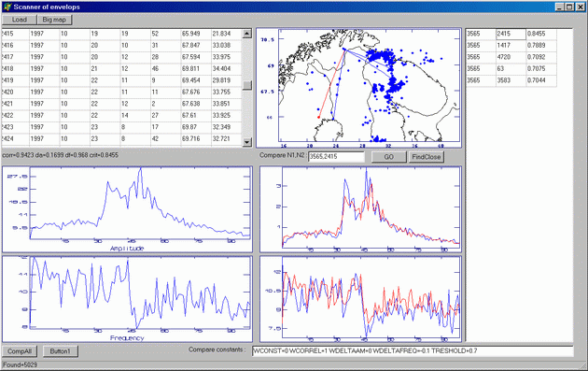
Task: Click the red event marker on the map
Action: click(x=319, y=117)
